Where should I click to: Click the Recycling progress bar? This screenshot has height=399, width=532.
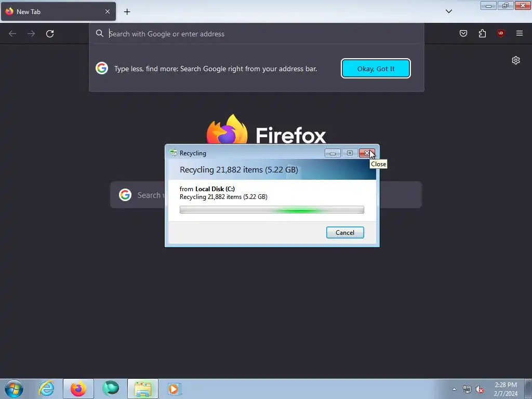pyautogui.click(x=272, y=210)
